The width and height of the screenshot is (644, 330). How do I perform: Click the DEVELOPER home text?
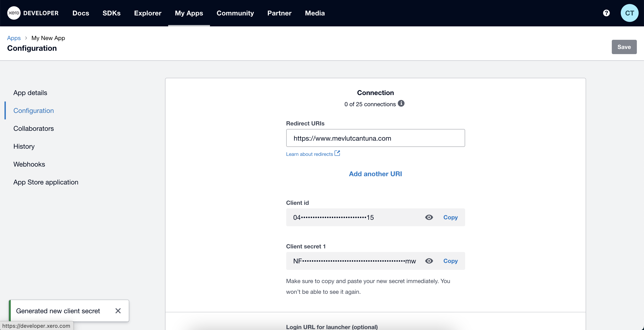point(41,13)
